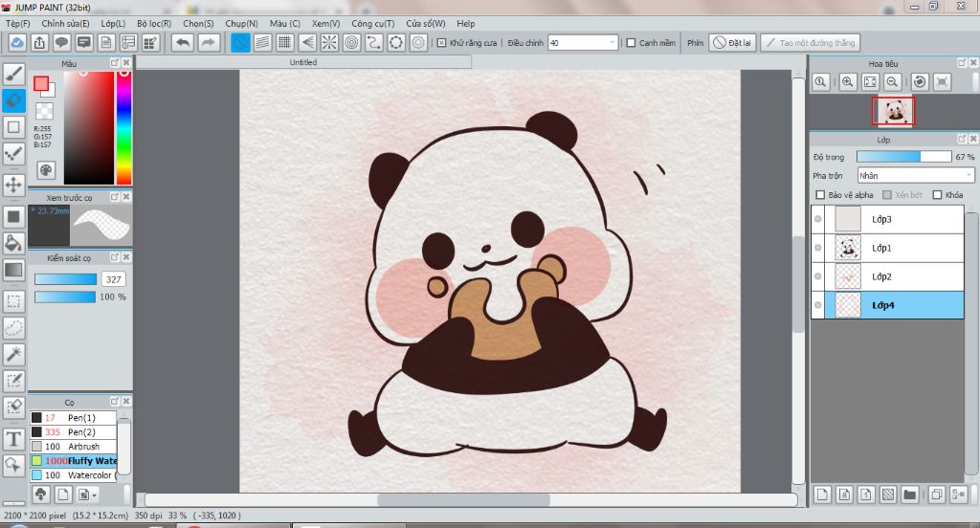This screenshot has height=528, width=980.
Task: Open the Help menu
Action: pos(466,23)
